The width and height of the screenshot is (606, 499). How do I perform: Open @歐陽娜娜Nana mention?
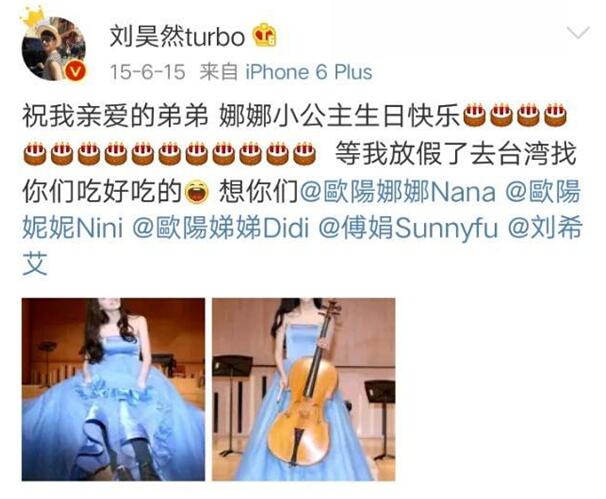(398, 191)
